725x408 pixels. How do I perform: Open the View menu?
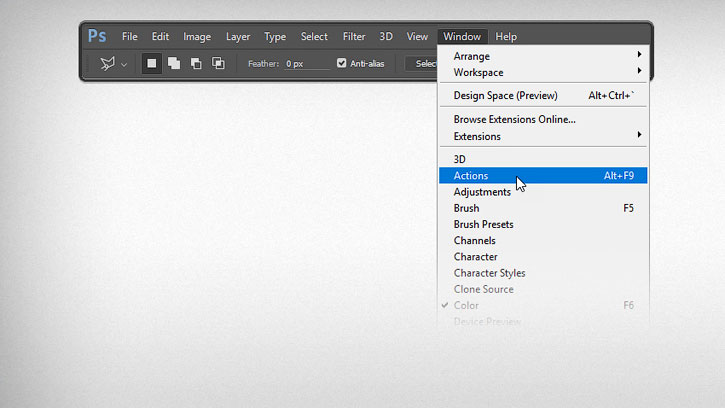417,37
